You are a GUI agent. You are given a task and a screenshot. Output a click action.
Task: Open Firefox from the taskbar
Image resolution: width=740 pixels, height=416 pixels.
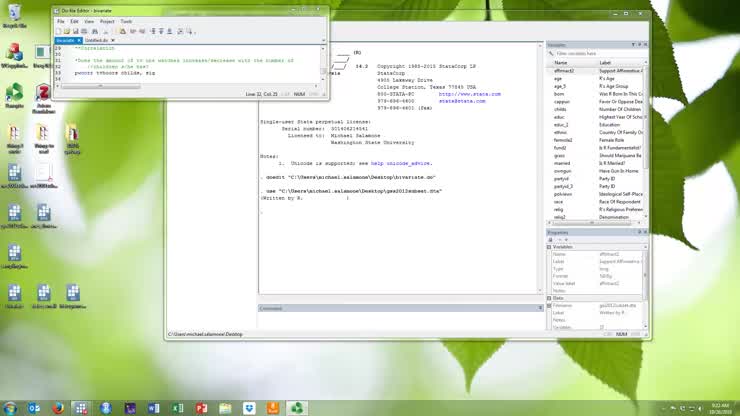click(58, 408)
